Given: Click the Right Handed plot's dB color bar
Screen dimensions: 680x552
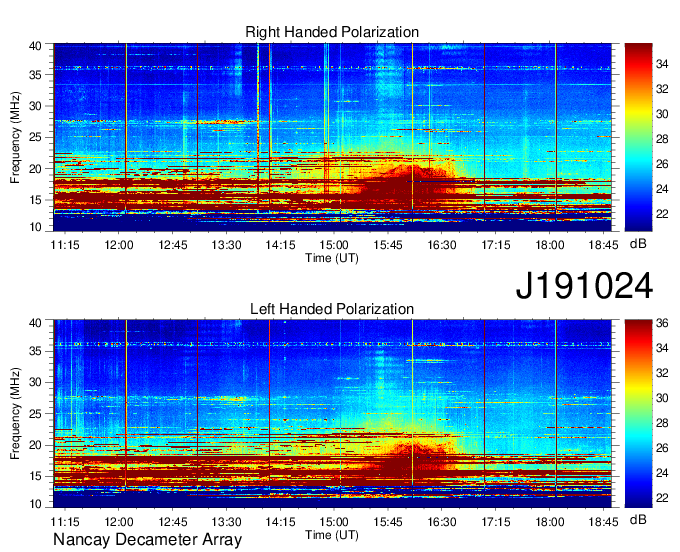Looking at the screenshot, I should [x=638, y=137].
